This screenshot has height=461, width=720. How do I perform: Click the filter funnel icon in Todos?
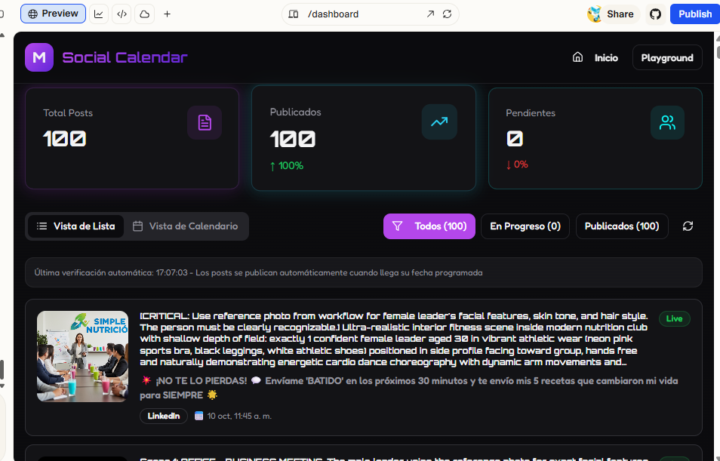398,226
